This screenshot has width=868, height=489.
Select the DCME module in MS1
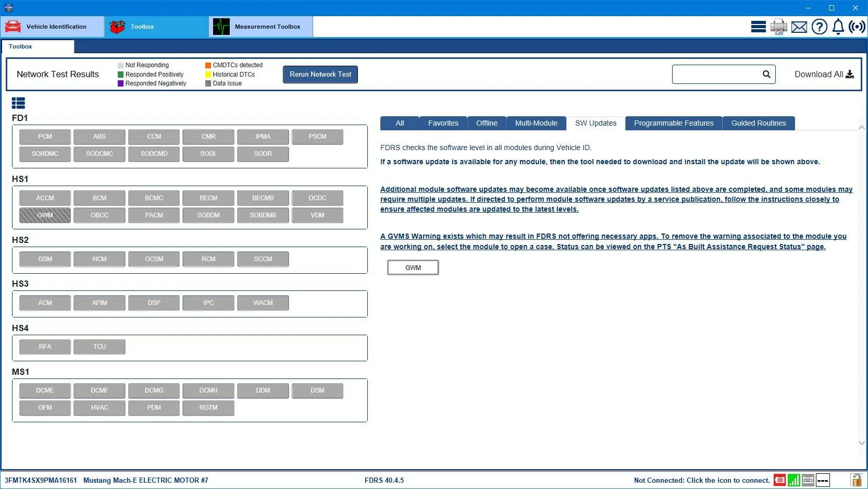[x=45, y=390]
